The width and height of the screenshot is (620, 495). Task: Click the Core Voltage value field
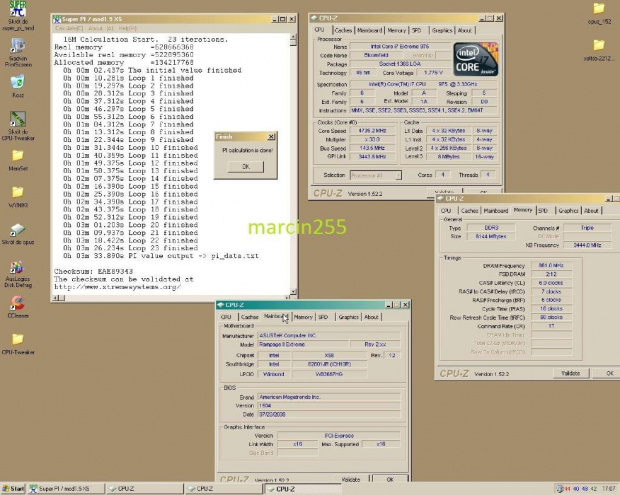[433, 73]
